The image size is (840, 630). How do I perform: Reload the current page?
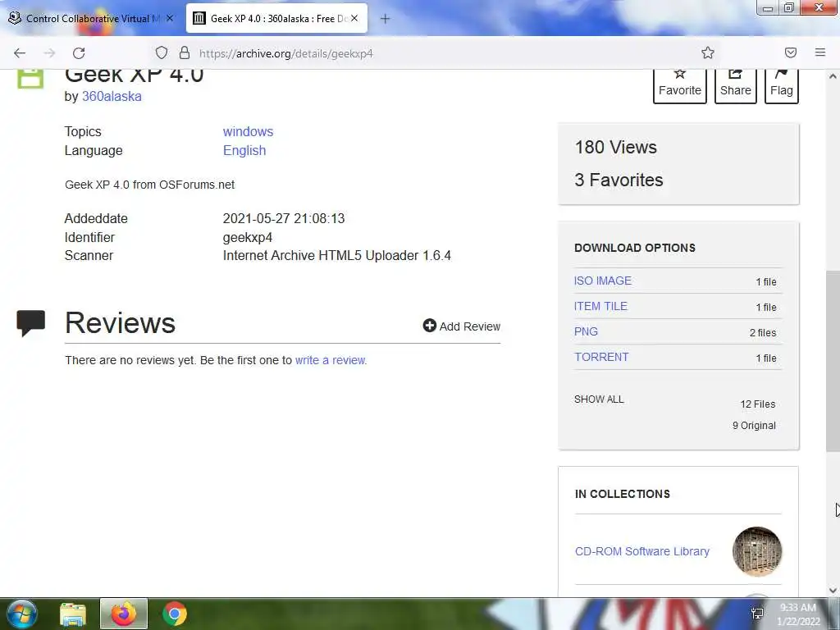(x=79, y=53)
